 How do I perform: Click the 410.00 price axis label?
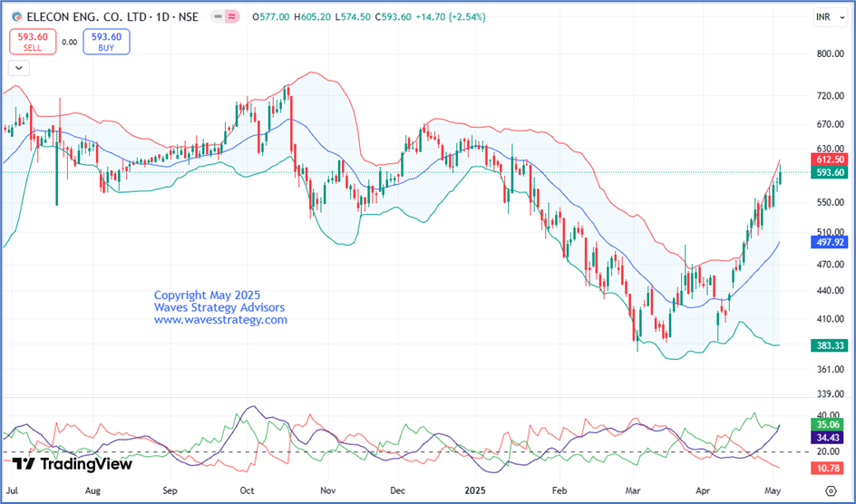click(831, 318)
